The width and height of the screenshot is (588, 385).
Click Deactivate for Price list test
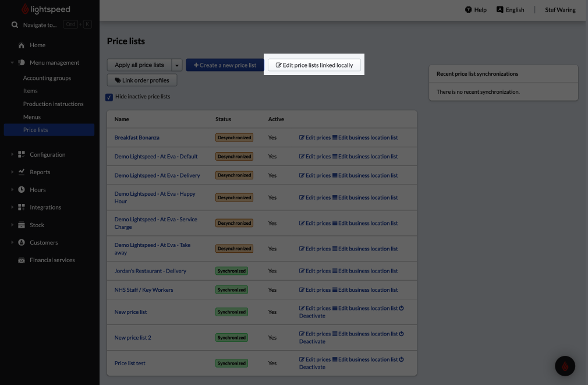click(x=312, y=367)
